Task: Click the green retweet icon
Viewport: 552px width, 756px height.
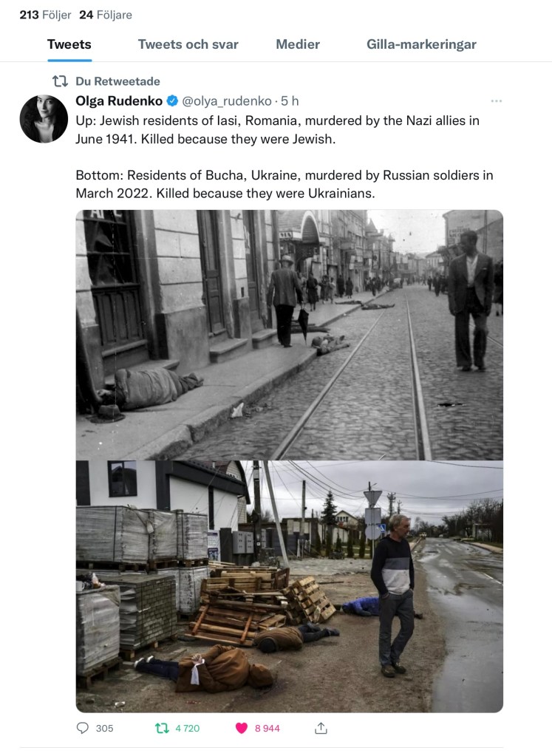Action: tap(162, 728)
